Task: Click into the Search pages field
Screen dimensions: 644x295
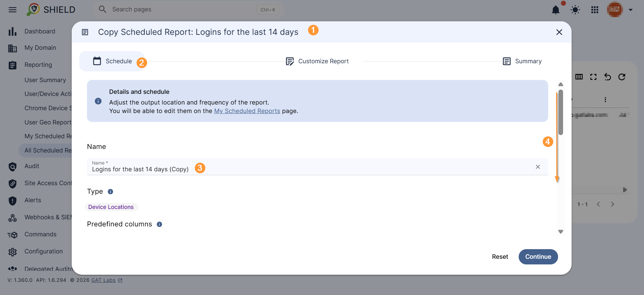Action: (x=188, y=10)
